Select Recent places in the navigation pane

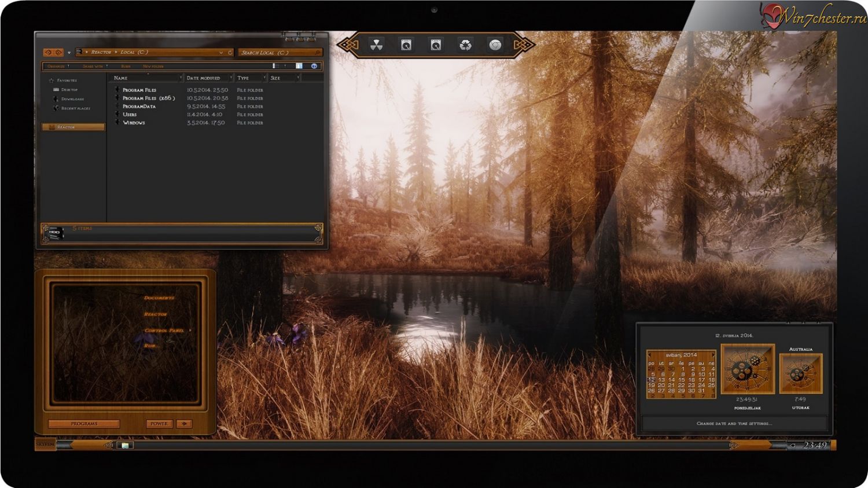[x=76, y=108]
